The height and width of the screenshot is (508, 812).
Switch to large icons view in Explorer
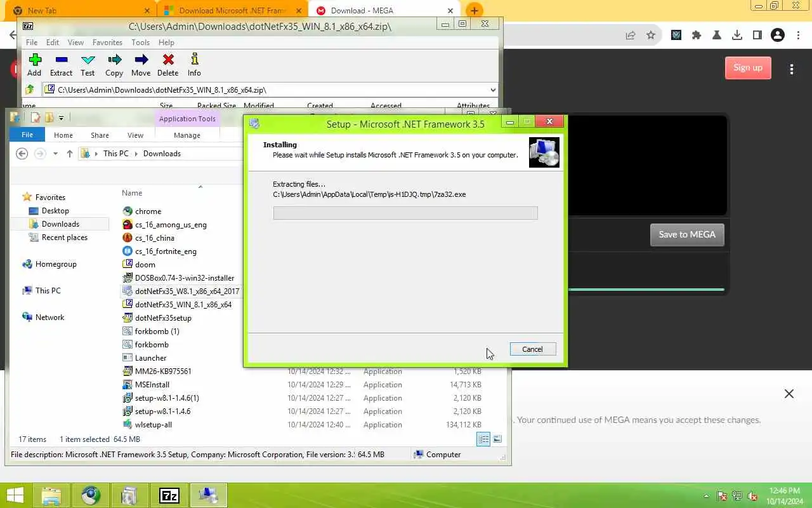pos(497,439)
